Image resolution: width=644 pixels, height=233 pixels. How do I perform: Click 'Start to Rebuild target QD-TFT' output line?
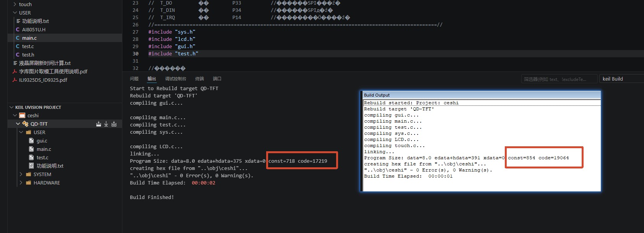174,88
